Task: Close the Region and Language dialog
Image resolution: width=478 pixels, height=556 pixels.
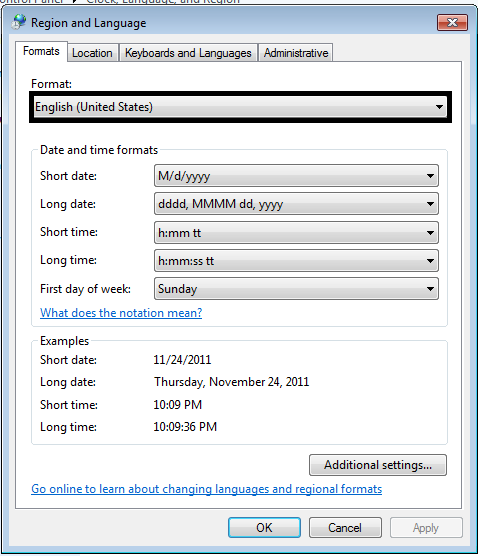Action: 452,23
